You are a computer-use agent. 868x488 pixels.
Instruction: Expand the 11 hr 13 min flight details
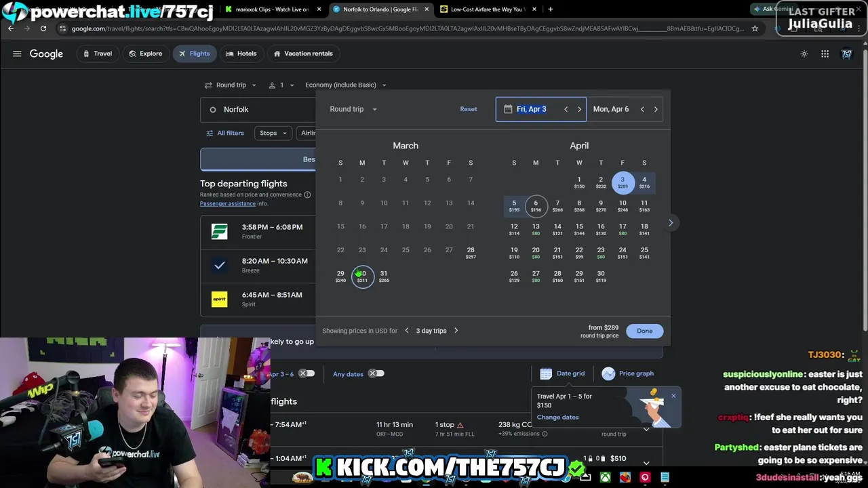[x=646, y=429]
